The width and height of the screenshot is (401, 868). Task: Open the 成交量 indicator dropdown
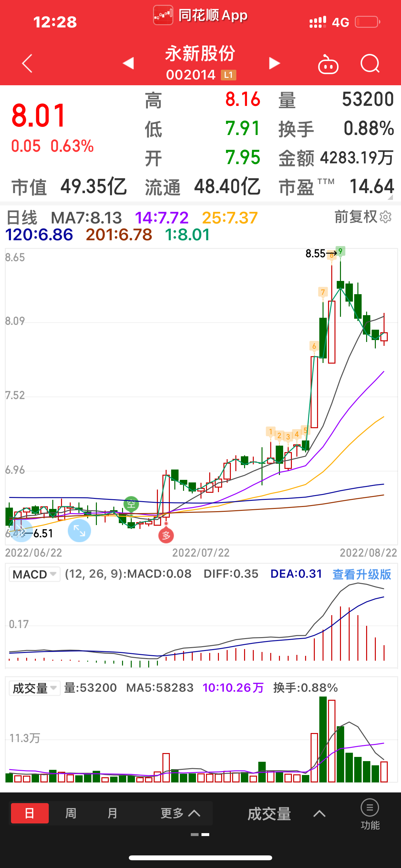[34, 688]
